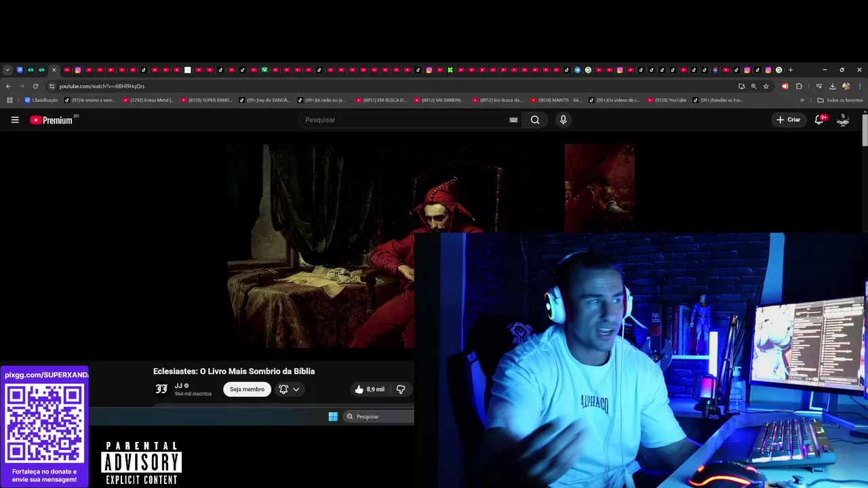Open browser Downloads

(832, 86)
